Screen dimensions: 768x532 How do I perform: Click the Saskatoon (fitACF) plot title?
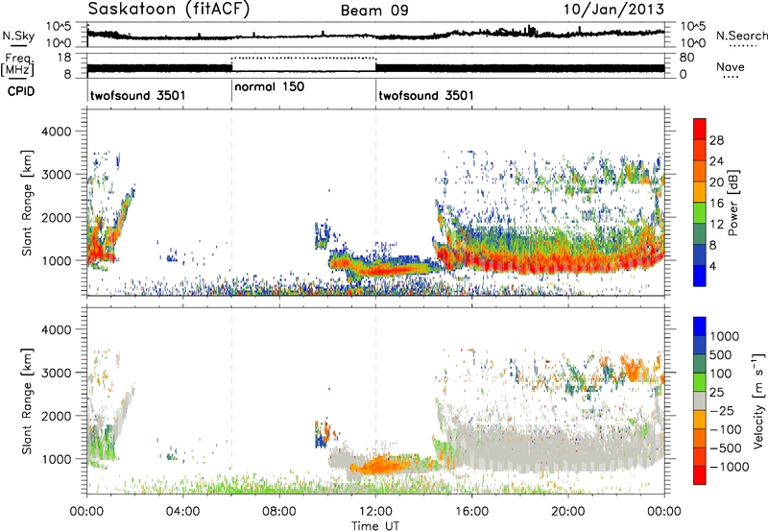pos(169,10)
